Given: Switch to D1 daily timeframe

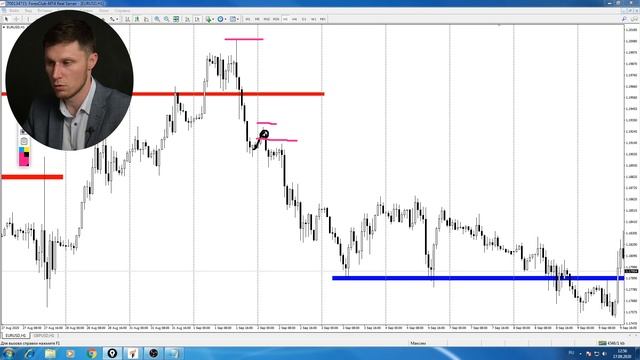Looking at the screenshot, I should tap(304, 19).
